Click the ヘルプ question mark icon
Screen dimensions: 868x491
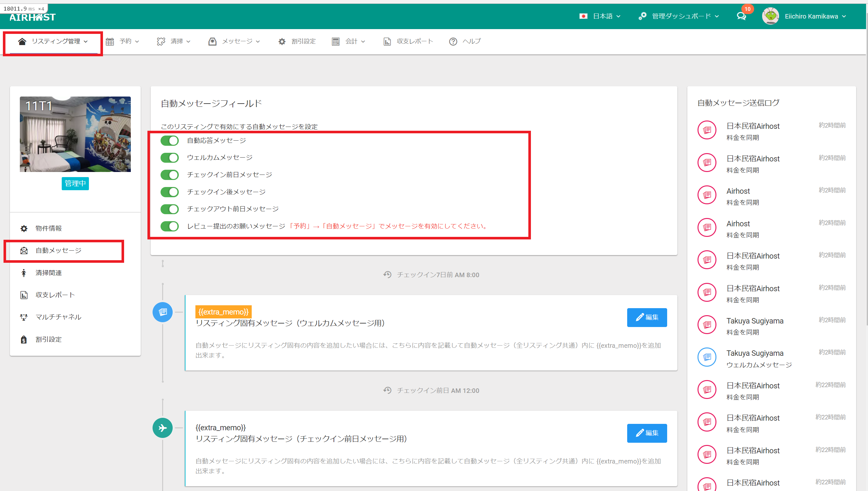coord(453,42)
